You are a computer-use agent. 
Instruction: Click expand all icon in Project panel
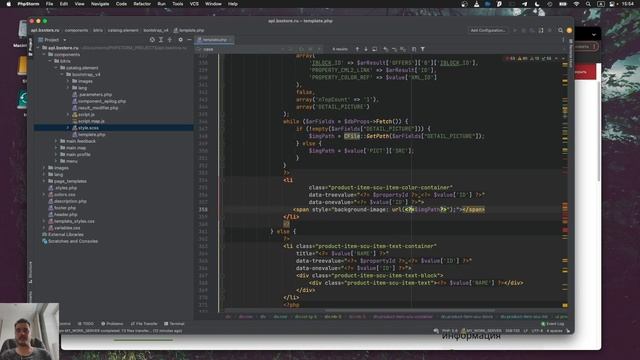point(161,40)
